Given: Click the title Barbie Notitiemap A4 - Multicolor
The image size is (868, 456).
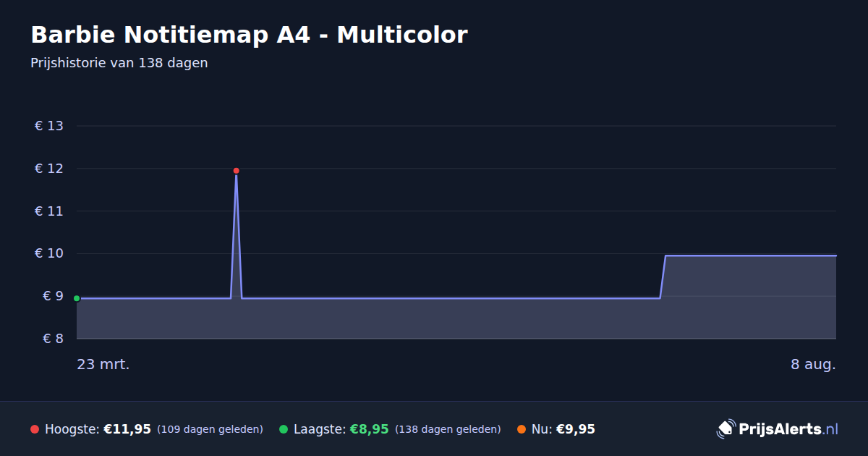Looking at the screenshot, I should [x=249, y=34].
